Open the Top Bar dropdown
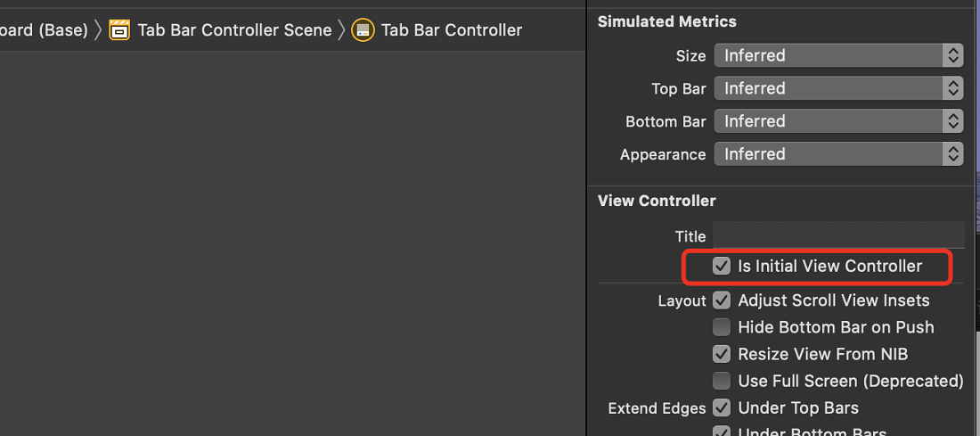The image size is (980, 436). (x=838, y=88)
